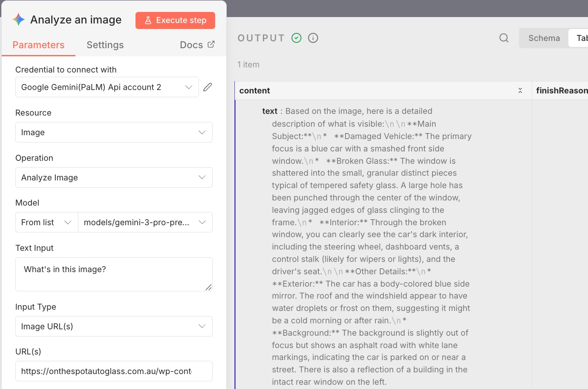Screen dimensions: 588x389
Task: Click the output info circle icon
Action: [313, 38]
